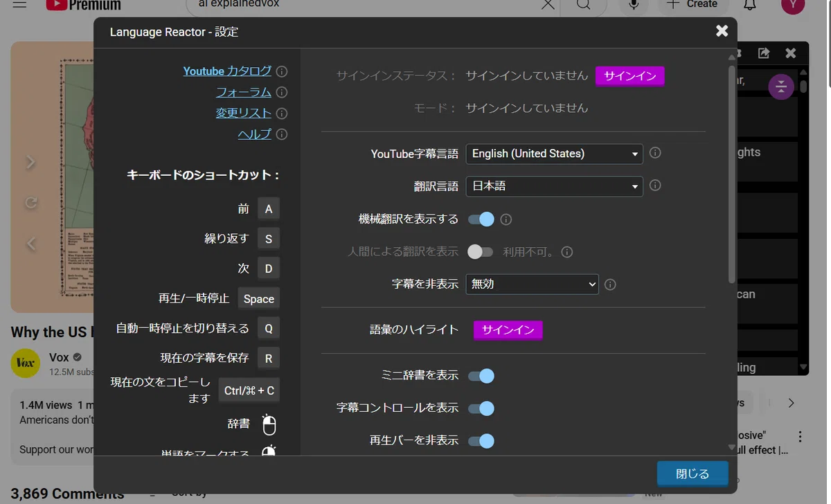
Task: Click info icon beside 機械翻訳を表示する toggle
Action: [506, 219]
